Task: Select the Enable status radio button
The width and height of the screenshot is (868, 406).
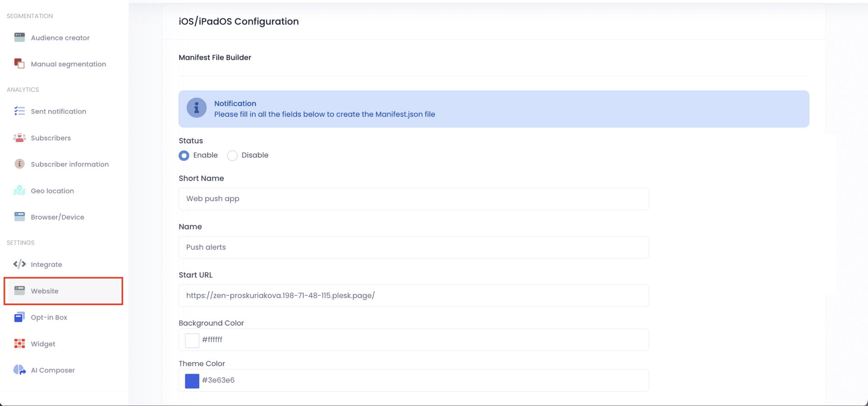Action: click(184, 156)
